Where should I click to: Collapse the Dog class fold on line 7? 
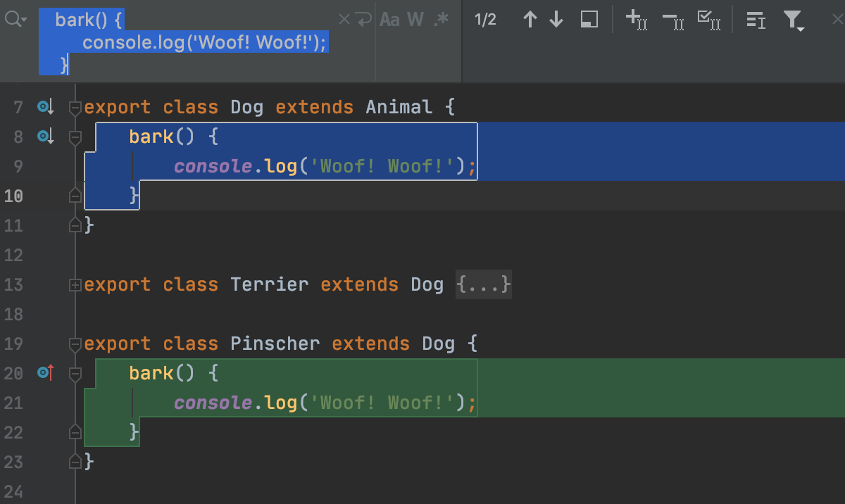[75, 108]
